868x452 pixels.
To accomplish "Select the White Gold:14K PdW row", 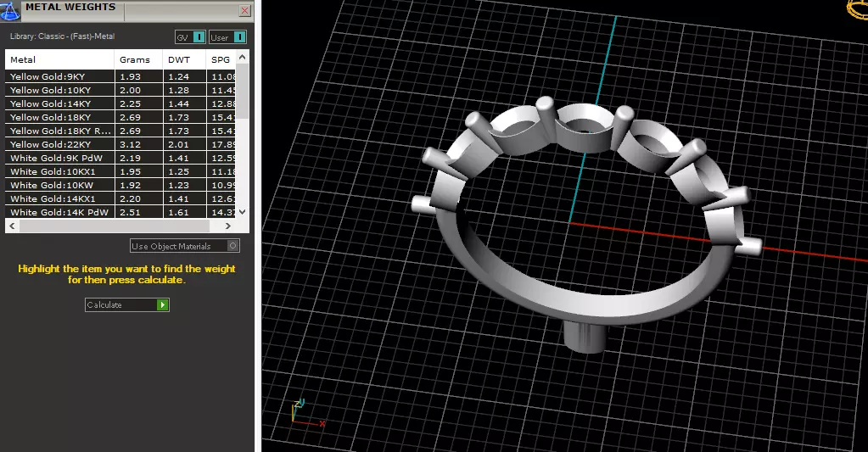I will tap(120, 212).
